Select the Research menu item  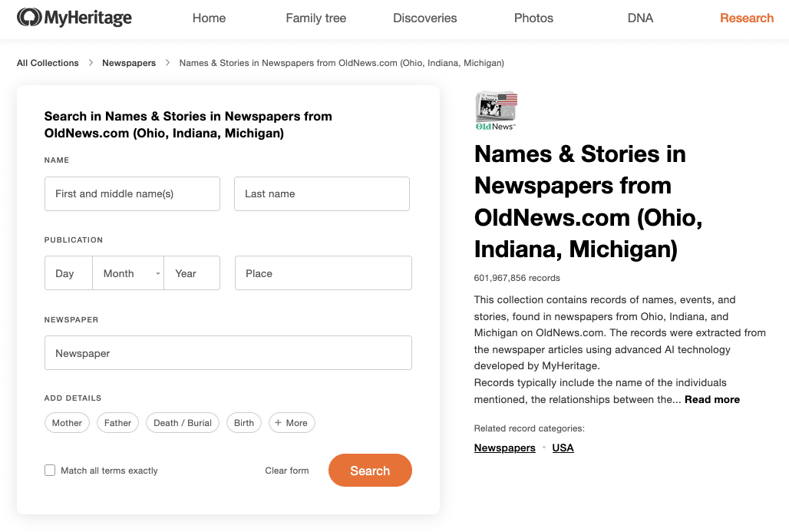pyautogui.click(x=746, y=18)
